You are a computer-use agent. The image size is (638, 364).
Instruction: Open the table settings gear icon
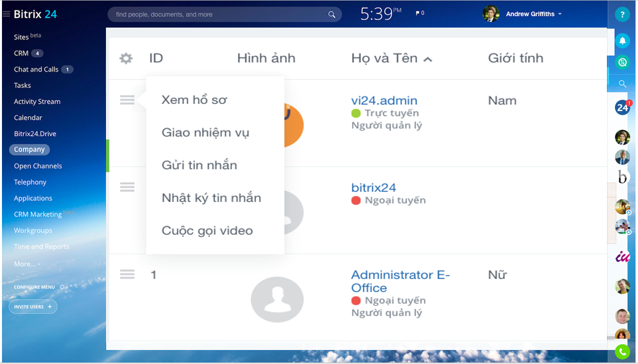pyautogui.click(x=126, y=59)
